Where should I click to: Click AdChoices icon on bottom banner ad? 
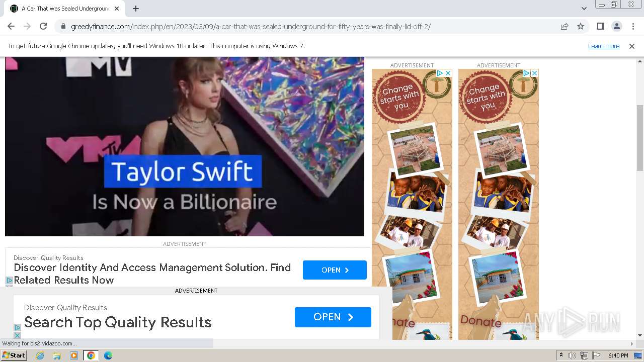tap(17, 328)
